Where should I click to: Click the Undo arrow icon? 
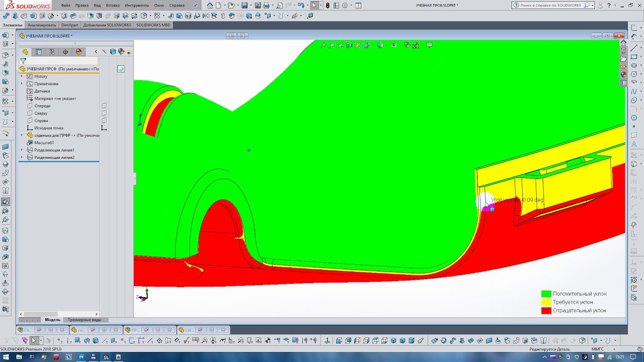click(x=301, y=6)
